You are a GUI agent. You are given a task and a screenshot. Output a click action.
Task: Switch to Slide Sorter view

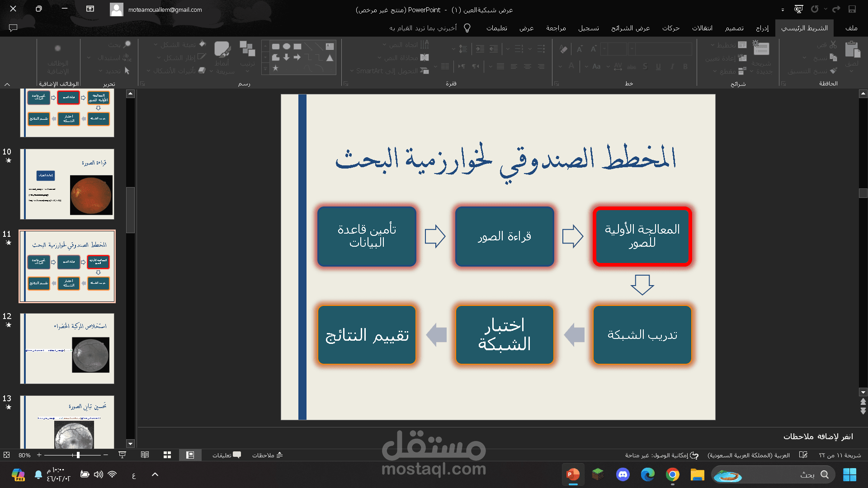[x=167, y=455]
